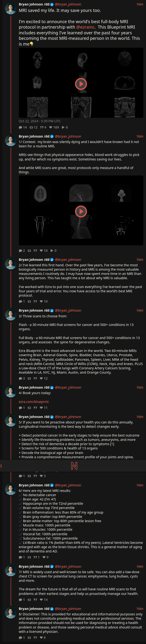The height and width of the screenshot is (644, 146).
Task: Click the quote icon showing 4 quotes
Action: coord(42,127)
